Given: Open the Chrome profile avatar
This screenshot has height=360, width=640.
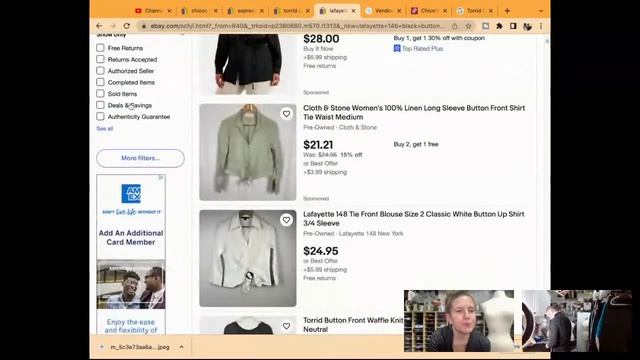Looking at the screenshot, I should [x=527, y=26].
